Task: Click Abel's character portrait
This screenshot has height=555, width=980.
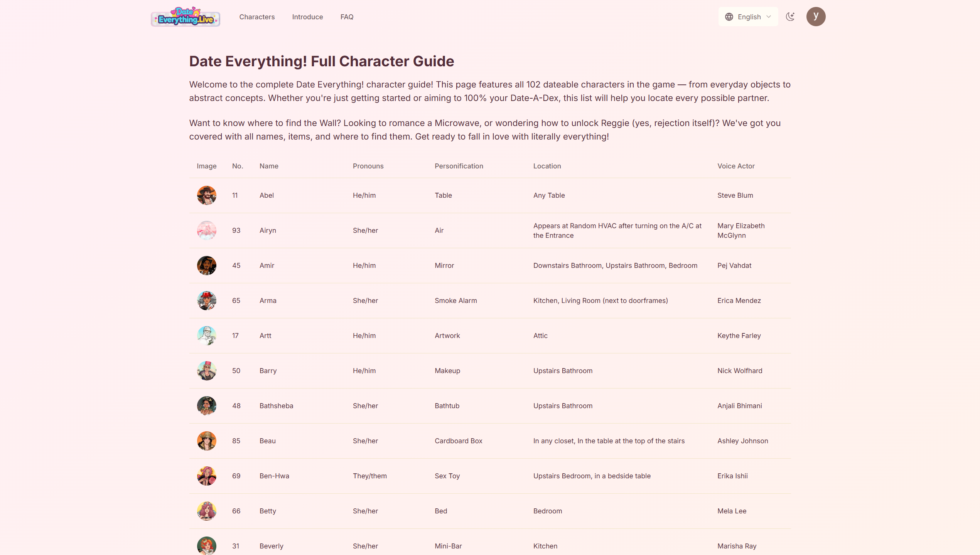Action: point(207,195)
